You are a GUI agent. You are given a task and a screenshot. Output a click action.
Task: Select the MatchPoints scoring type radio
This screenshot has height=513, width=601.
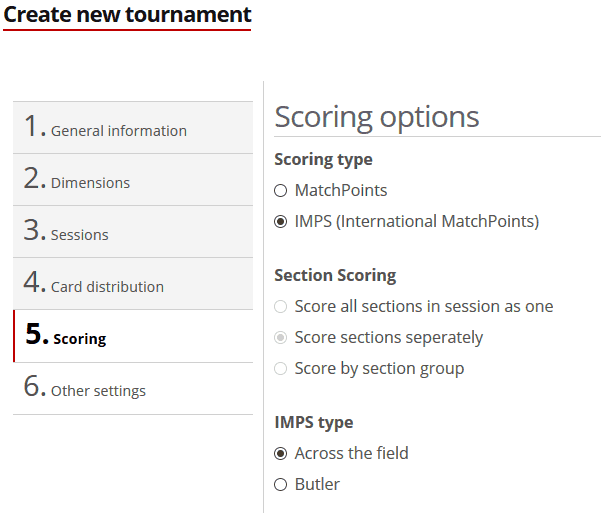[281, 190]
